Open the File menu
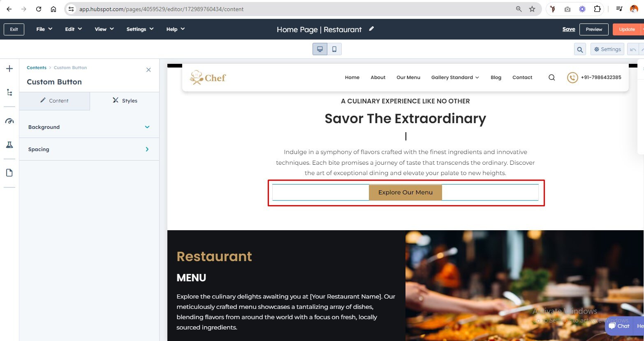644x341 pixels. coord(44,29)
